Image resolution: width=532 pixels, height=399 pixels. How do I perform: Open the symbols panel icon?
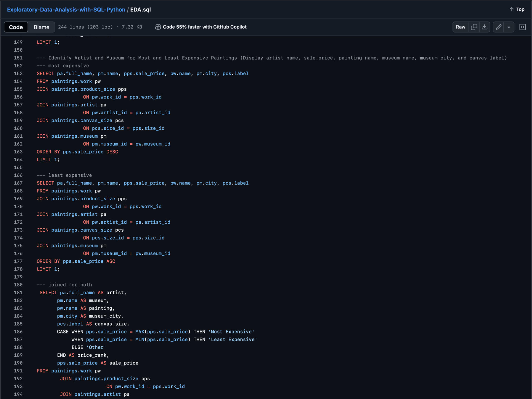pyautogui.click(x=522, y=27)
